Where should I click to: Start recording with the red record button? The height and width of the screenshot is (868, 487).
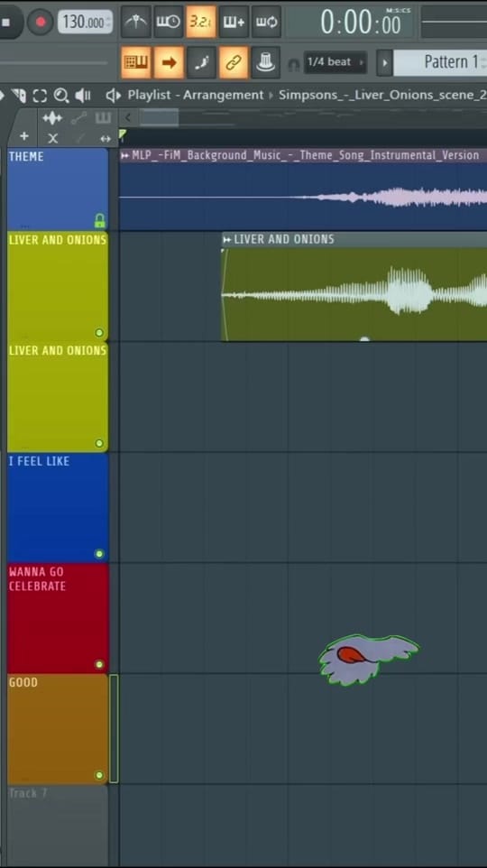41,23
